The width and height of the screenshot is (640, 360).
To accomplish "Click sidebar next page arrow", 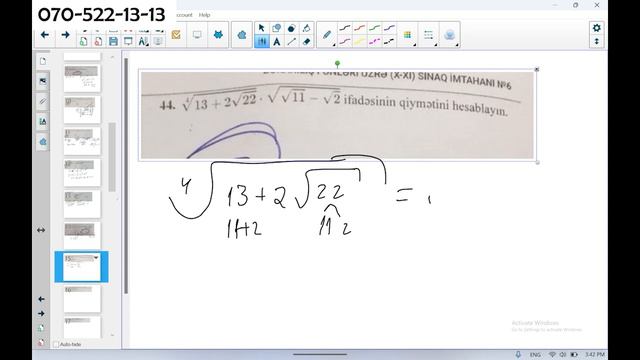I will pyautogui.click(x=41, y=313).
